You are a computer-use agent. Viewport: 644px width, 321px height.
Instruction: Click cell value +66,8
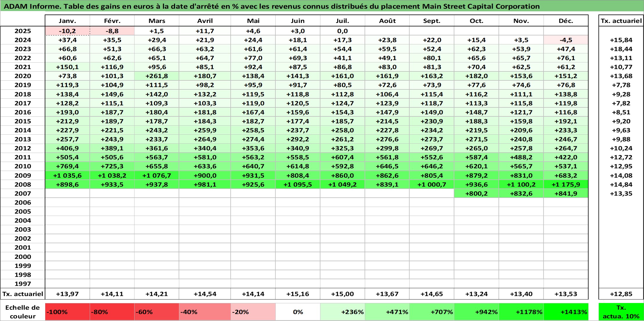pyautogui.click(x=67, y=49)
